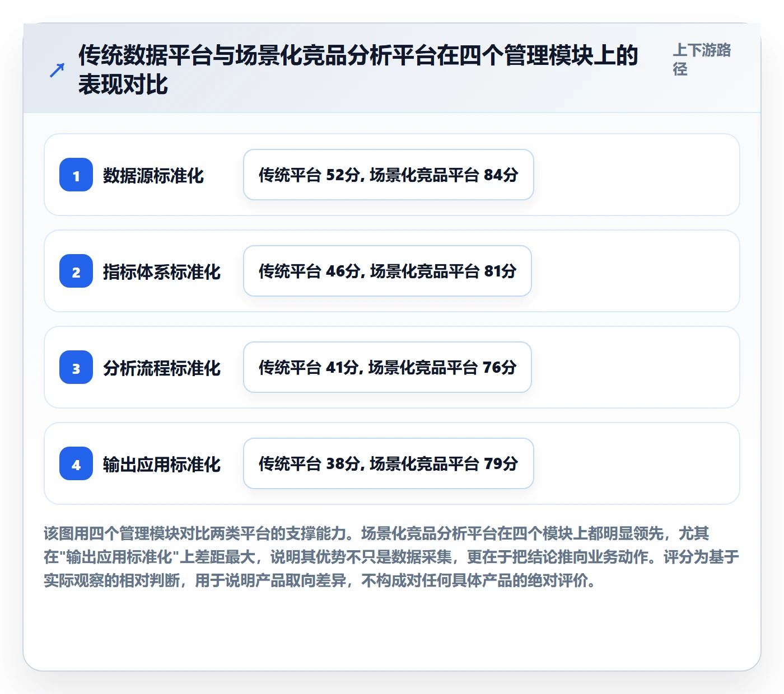Select the 上下游路径 tag in the header
The height and width of the screenshot is (694, 784).
(x=702, y=59)
